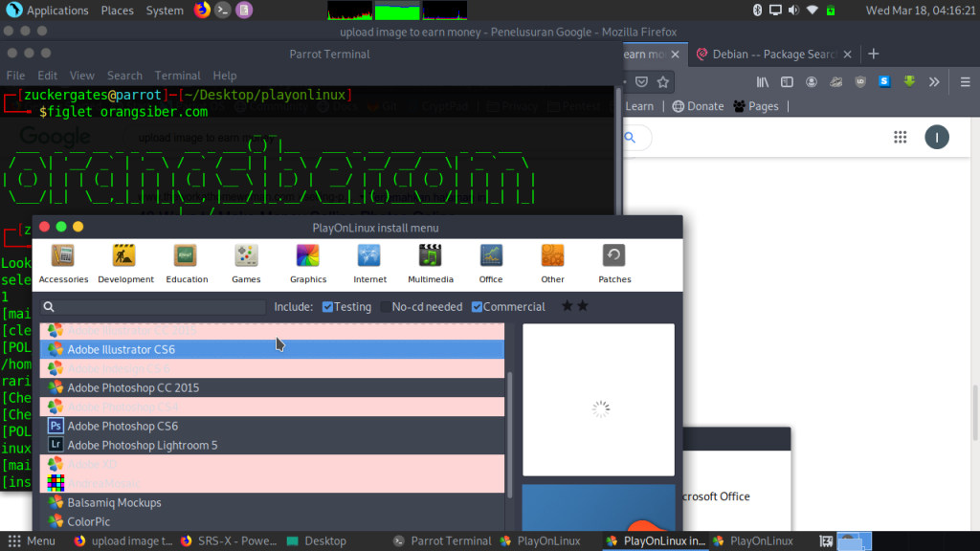
Task: Expand the Firefox toolbar overflow chevron
Action: (934, 82)
